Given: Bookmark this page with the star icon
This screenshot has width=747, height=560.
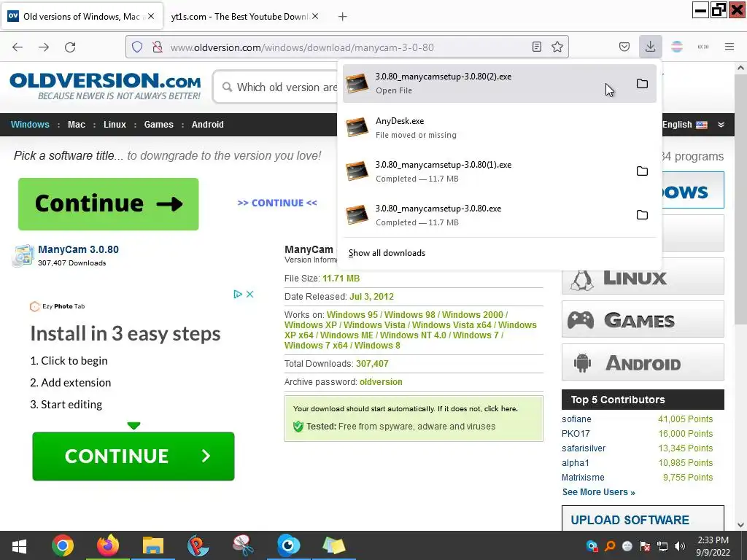Looking at the screenshot, I should (557, 47).
